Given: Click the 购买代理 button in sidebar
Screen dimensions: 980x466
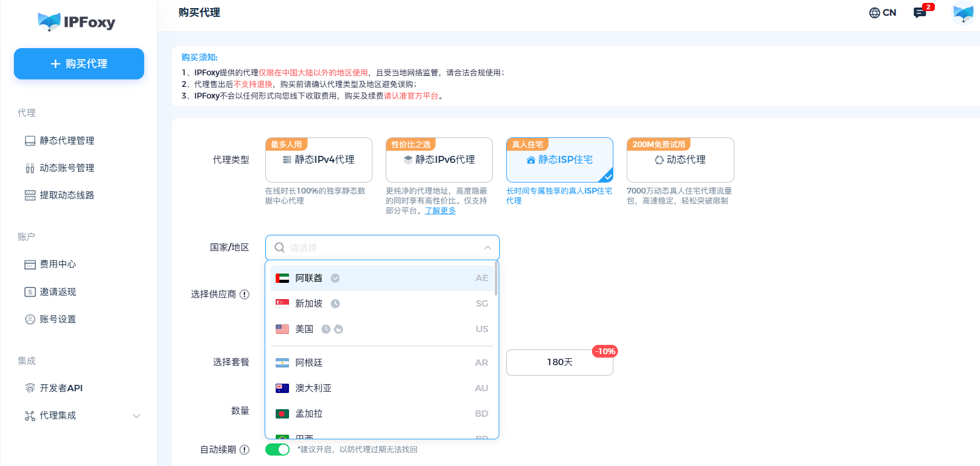Looking at the screenshot, I should [79, 64].
